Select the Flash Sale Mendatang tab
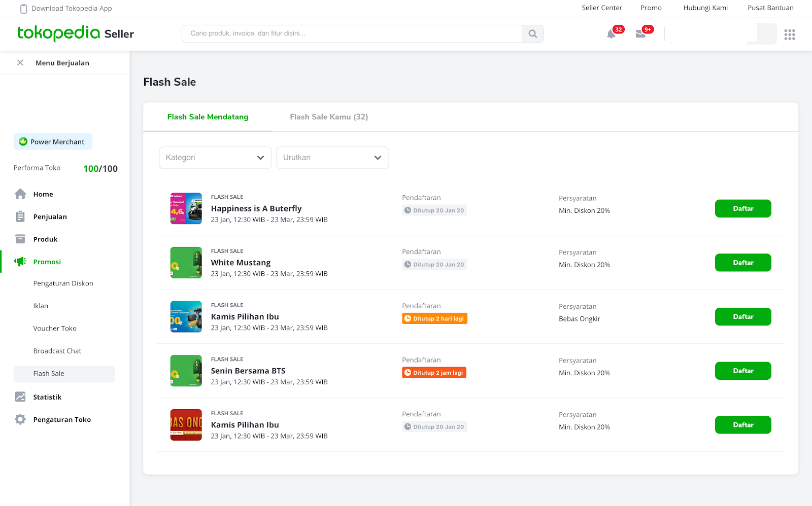The height and width of the screenshot is (506, 812). pos(208,117)
